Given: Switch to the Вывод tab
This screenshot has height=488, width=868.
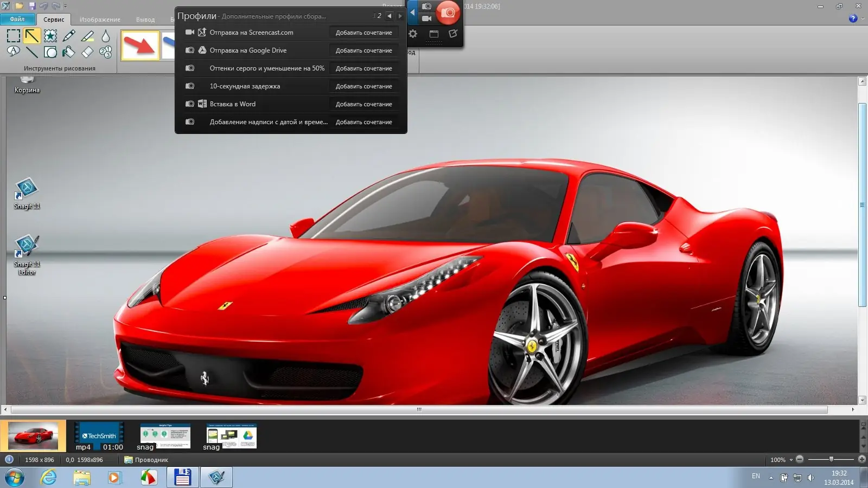Looking at the screenshot, I should coord(145,20).
